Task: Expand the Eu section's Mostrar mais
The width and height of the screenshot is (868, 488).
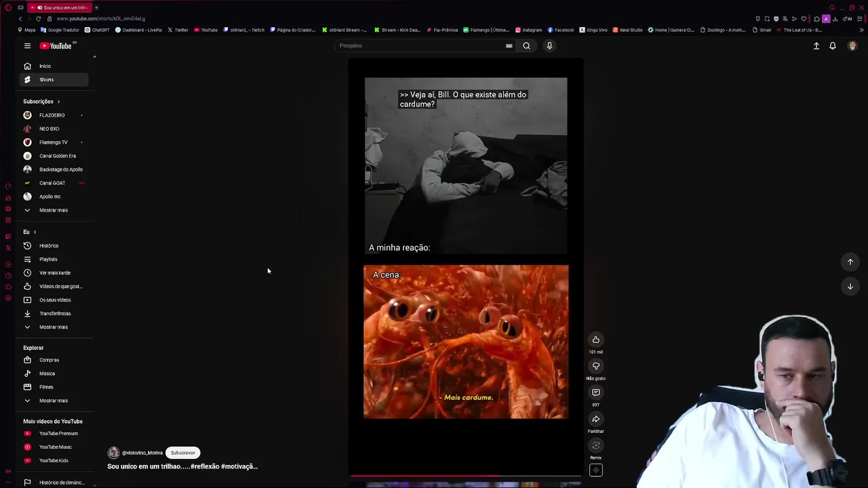Action: tap(54, 327)
